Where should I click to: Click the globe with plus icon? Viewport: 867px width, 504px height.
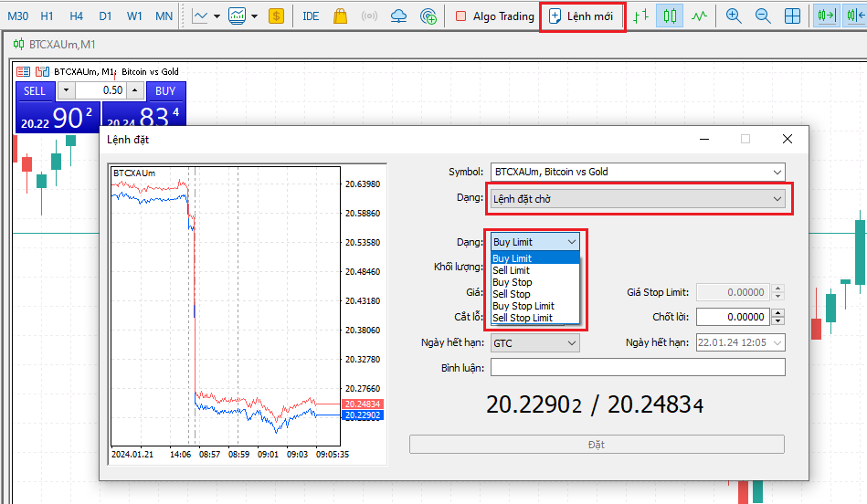pyautogui.click(x=428, y=16)
